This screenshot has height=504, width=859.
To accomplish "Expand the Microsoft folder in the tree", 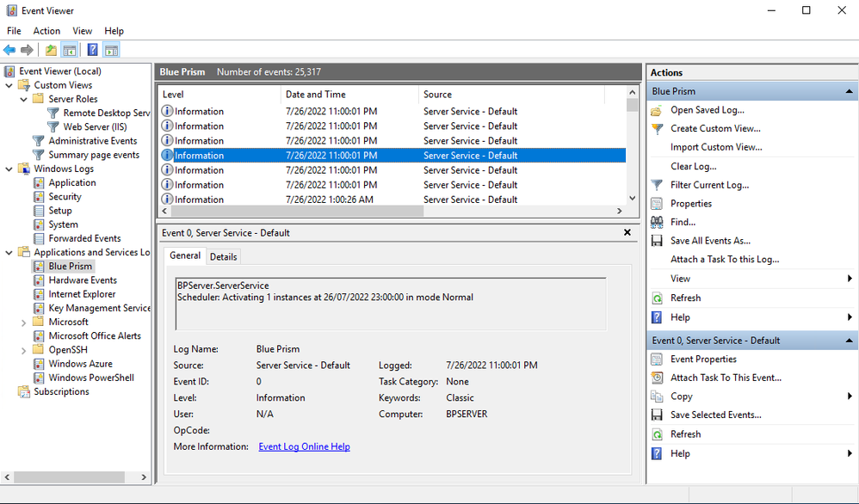I will click(x=24, y=322).
